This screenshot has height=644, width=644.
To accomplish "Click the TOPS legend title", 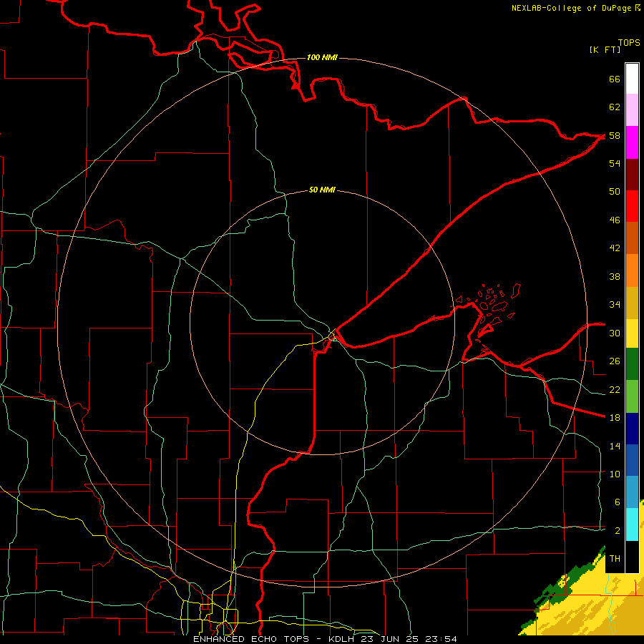I will (x=629, y=43).
